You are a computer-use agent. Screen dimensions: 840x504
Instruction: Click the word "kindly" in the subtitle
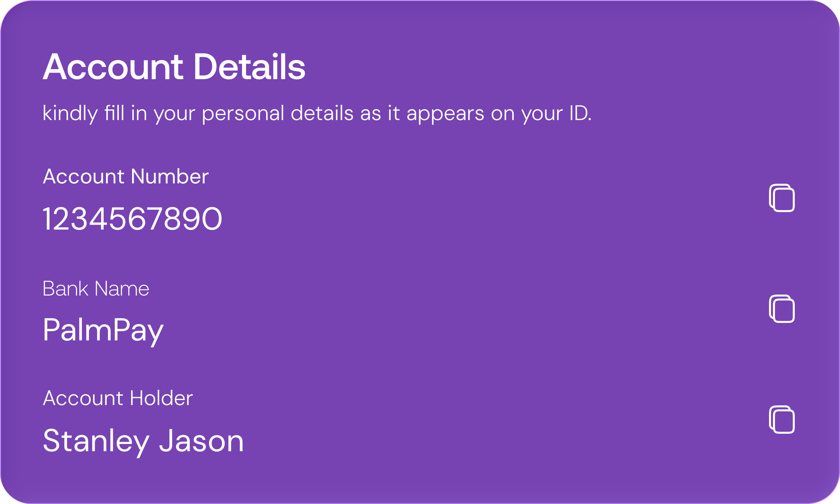(x=70, y=113)
